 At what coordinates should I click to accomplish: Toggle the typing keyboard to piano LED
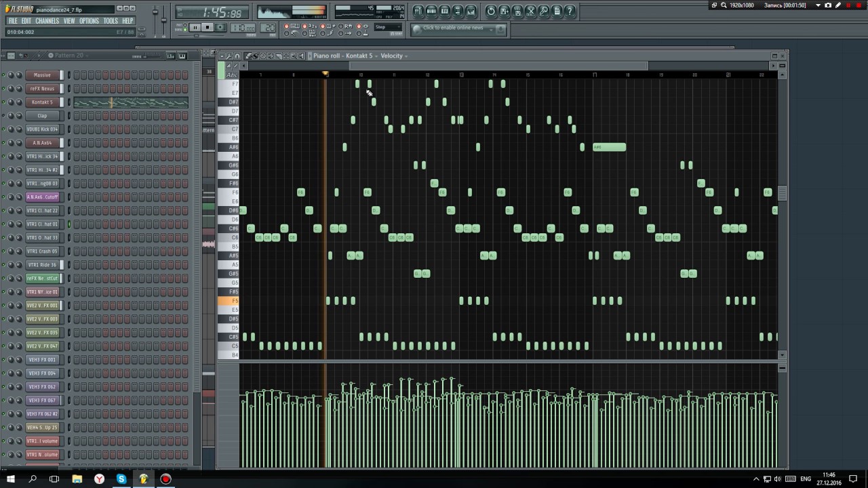pos(286,26)
